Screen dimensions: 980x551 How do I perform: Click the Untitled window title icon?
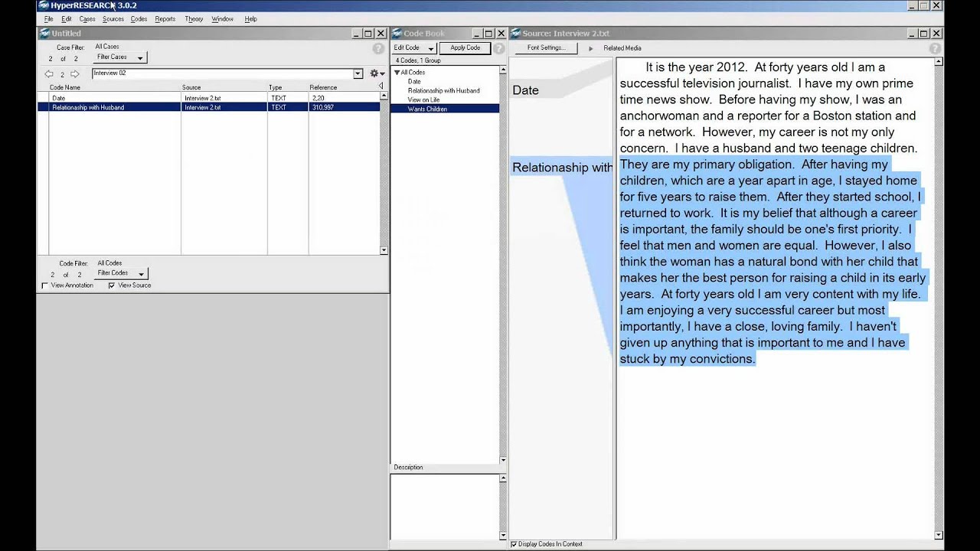coord(44,34)
